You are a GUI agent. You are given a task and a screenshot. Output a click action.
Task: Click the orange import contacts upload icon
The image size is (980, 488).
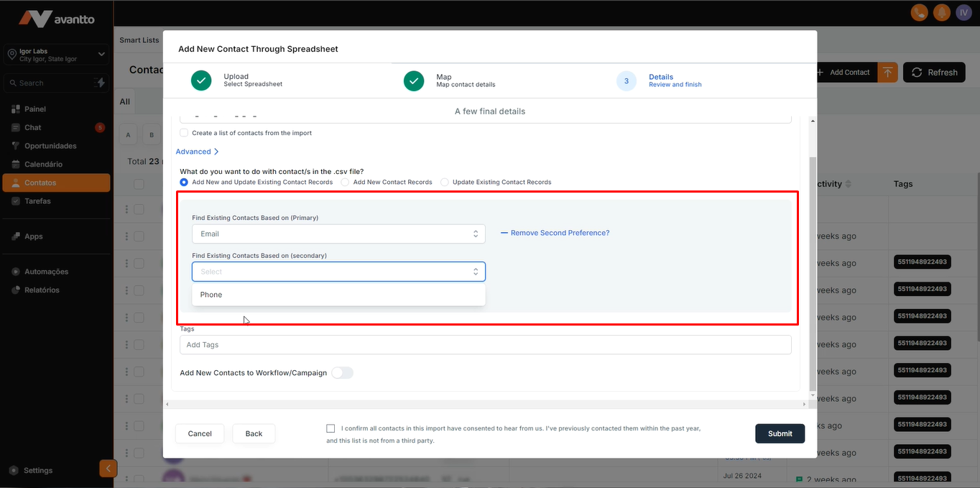coord(888,73)
